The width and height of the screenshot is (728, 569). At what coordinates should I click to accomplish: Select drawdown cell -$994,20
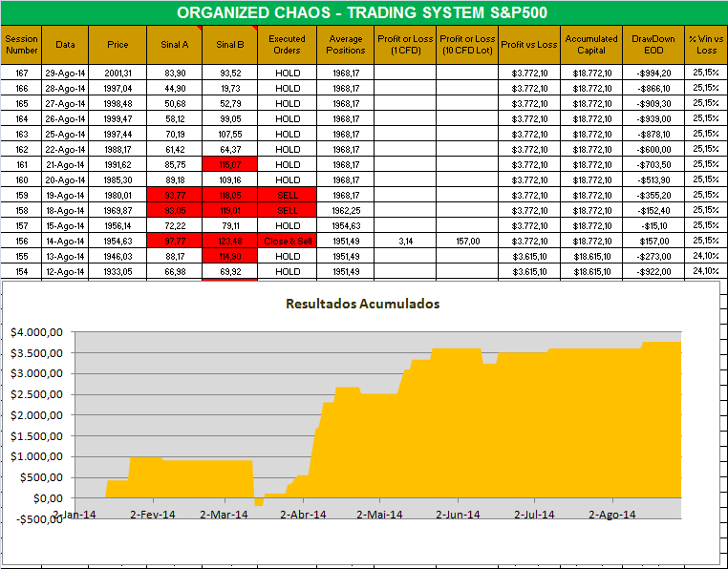653,73
